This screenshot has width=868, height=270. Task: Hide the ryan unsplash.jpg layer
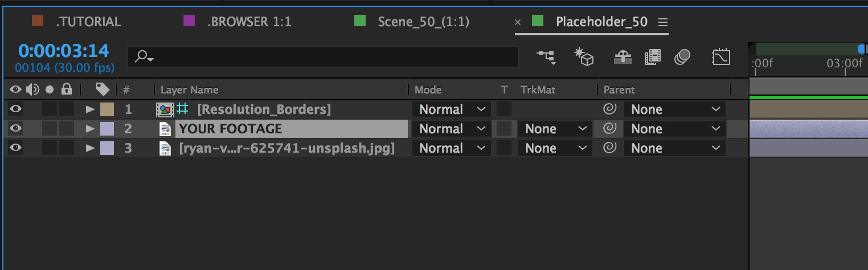pyautogui.click(x=15, y=148)
